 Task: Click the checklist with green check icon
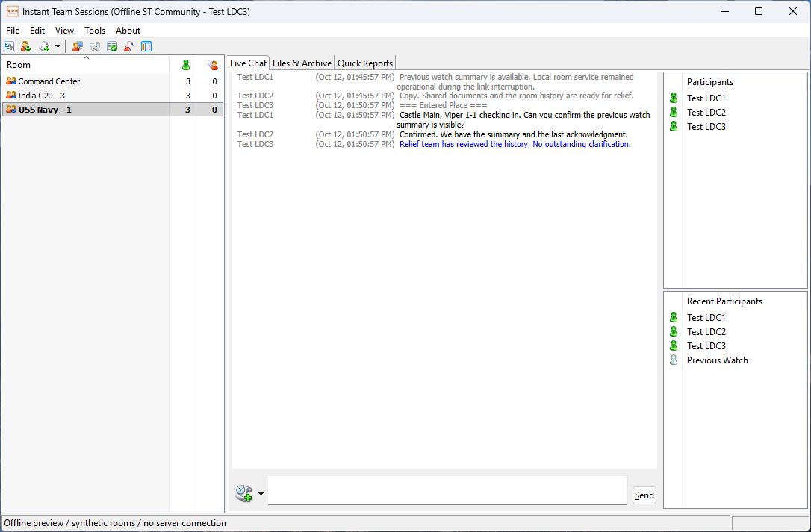[x=112, y=46]
